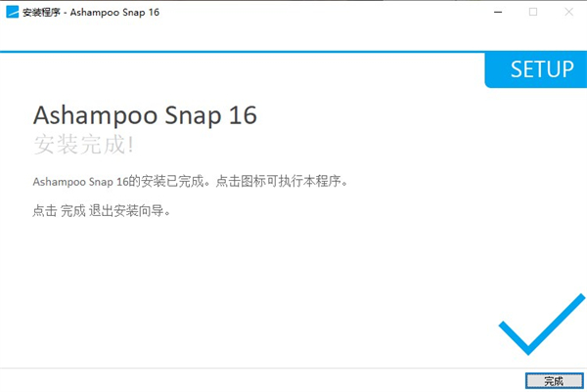
Task: Close the Ashampoo Snap 16 installer
Action: click(568, 12)
